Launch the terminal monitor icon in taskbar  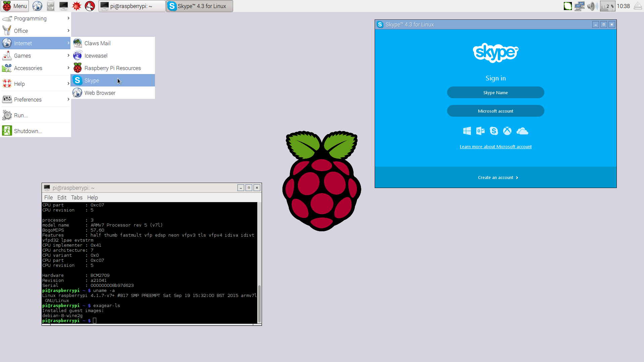pyautogui.click(x=63, y=6)
